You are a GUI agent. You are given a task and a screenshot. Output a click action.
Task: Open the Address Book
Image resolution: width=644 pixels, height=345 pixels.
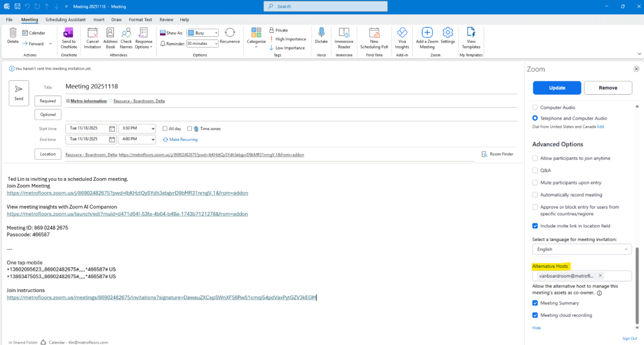tap(110, 38)
